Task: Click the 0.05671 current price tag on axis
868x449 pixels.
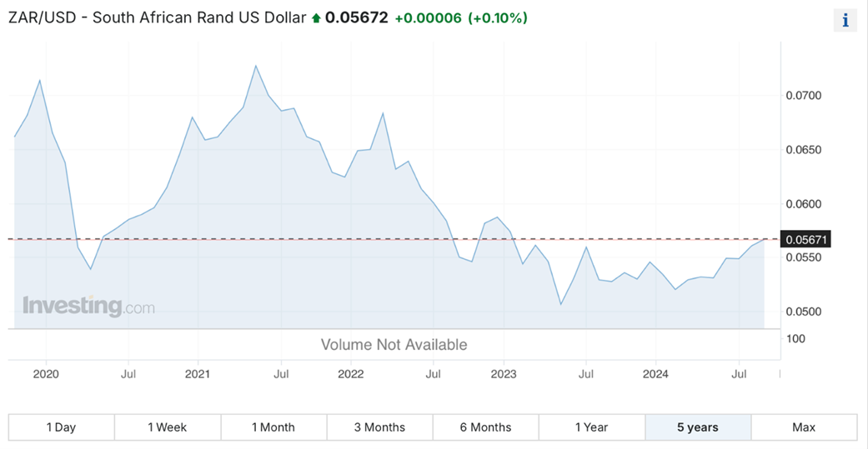Action: [x=806, y=240]
